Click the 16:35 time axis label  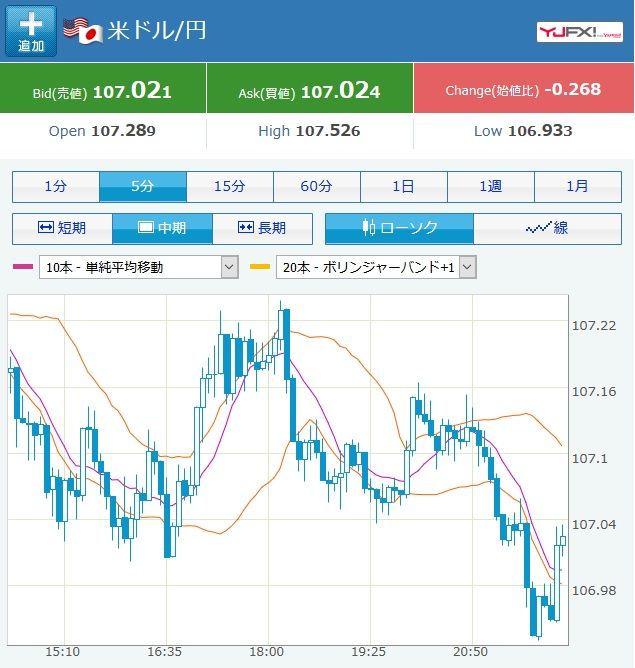click(x=164, y=652)
